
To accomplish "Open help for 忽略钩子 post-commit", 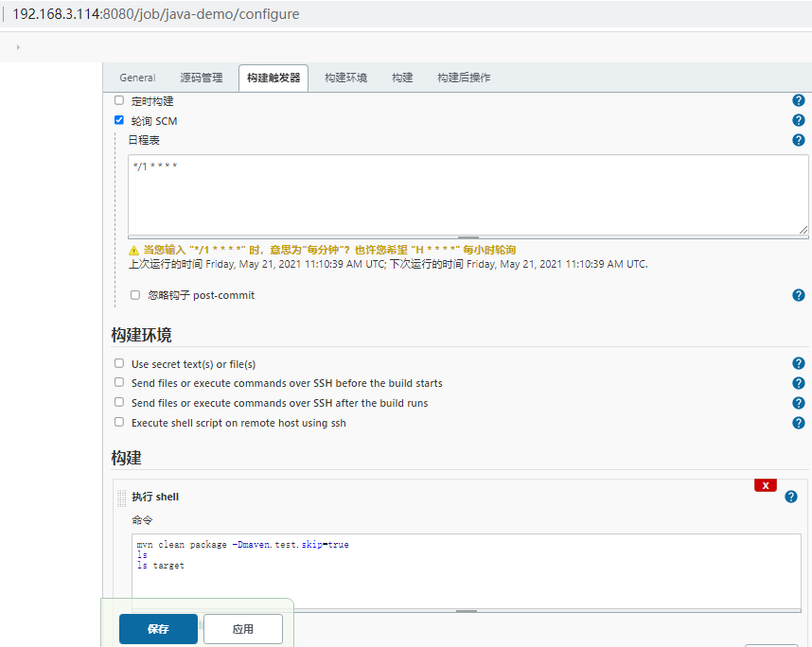I will coord(799,295).
